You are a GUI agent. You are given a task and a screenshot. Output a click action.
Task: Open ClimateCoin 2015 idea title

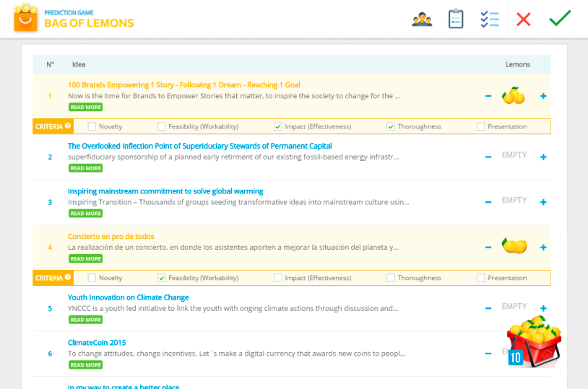point(97,343)
